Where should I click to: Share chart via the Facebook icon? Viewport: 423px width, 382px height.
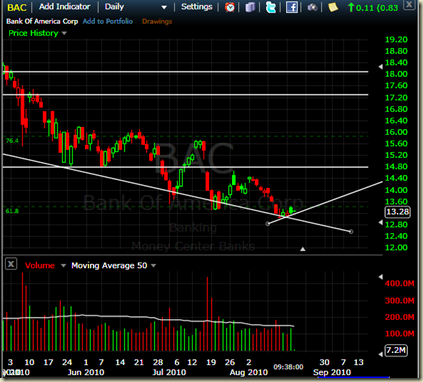(292, 7)
